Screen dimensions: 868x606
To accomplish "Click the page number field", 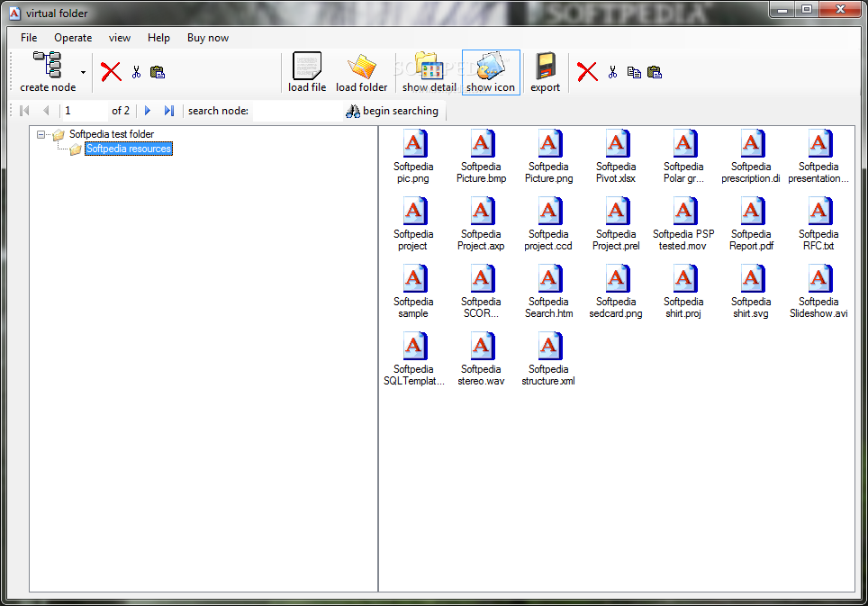I will pyautogui.click(x=85, y=111).
